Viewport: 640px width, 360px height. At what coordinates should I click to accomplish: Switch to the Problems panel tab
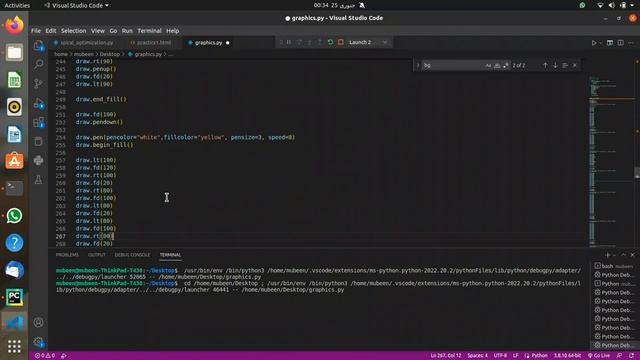[67, 255]
